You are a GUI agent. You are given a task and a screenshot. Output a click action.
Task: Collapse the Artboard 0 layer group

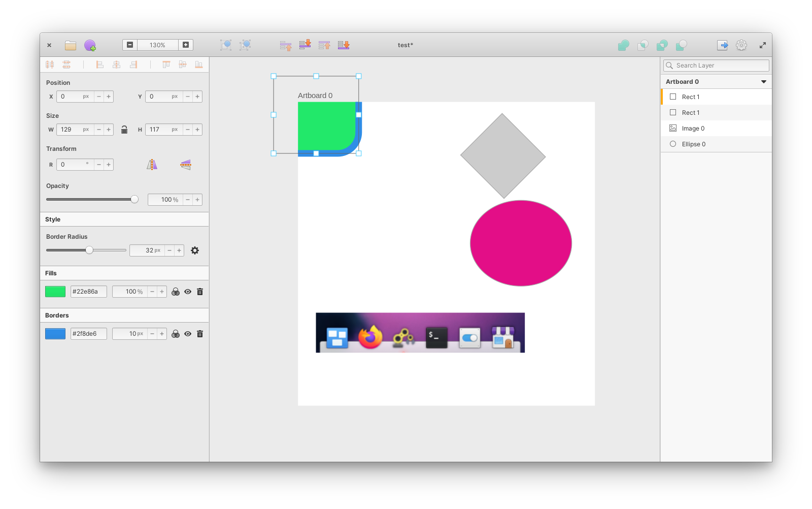[764, 82]
